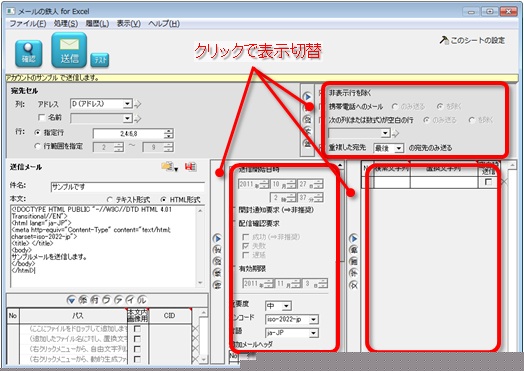The height and width of the screenshot is (371, 524).
Task: Adjust the 送信開始日時 month 10 spinner
Action: point(291,184)
